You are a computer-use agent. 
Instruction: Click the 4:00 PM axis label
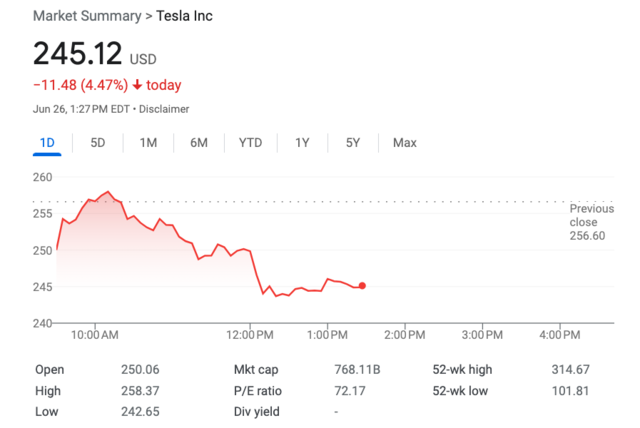pyautogui.click(x=559, y=334)
